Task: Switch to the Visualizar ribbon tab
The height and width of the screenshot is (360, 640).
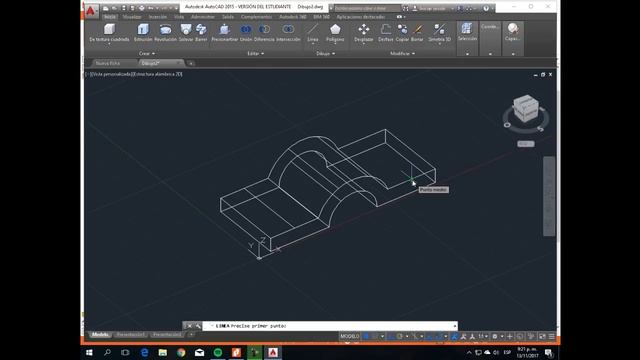Action: coord(132,17)
